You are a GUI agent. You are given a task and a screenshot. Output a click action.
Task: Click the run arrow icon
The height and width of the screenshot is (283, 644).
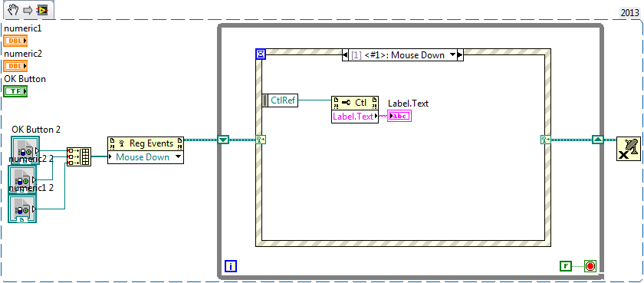pos(28,10)
